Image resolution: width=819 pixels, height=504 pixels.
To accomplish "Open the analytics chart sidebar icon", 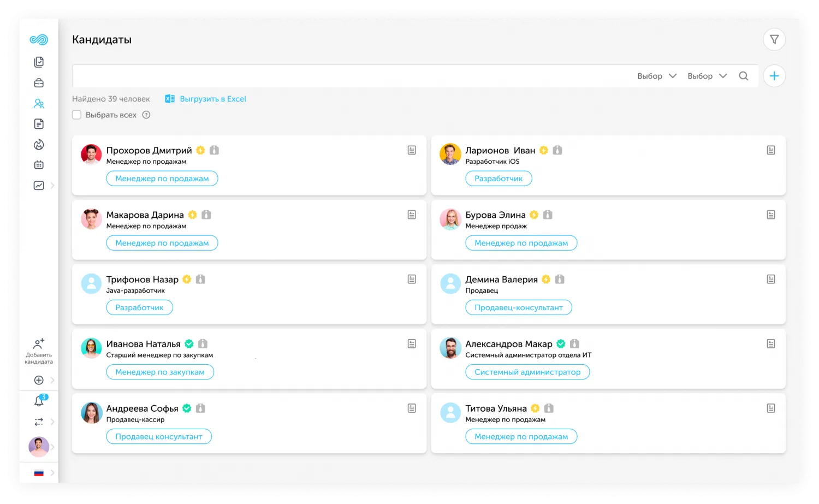I will click(x=39, y=186).
